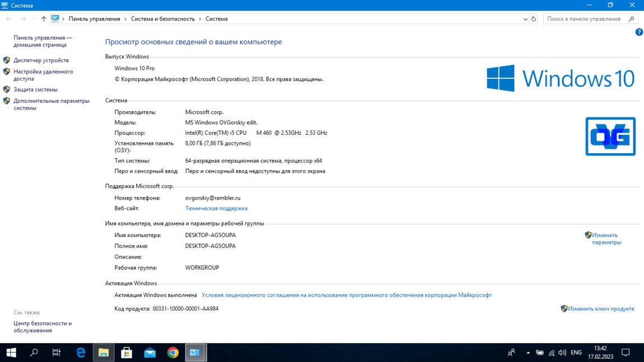
Task: Show hidden system tray icons
Action: coord(528,353)
